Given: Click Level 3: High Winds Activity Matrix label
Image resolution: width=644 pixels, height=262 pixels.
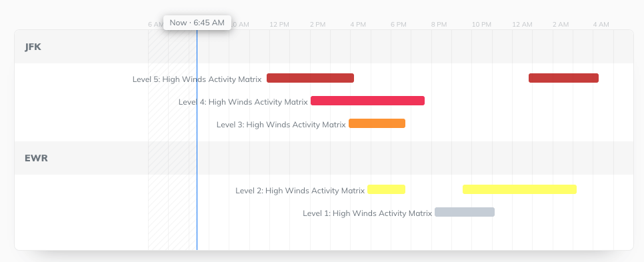Looking at the screenshot, I should pos(281,125).
